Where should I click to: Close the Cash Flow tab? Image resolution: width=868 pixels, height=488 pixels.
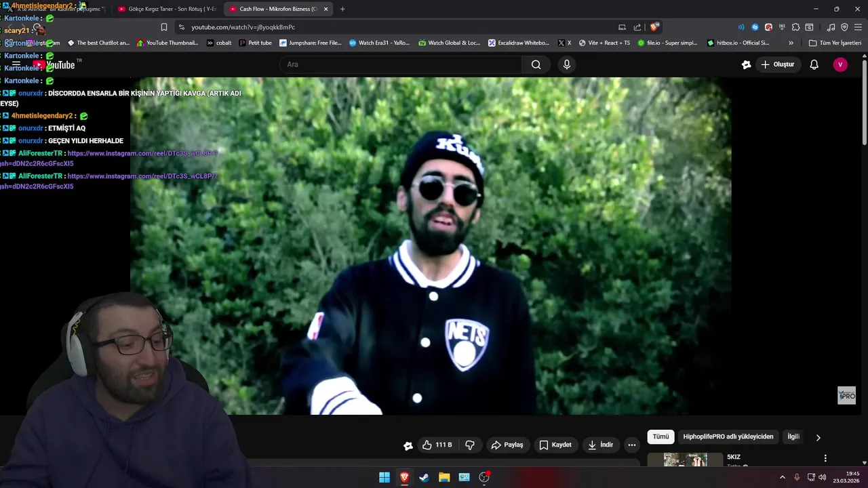tap(325, 9)
